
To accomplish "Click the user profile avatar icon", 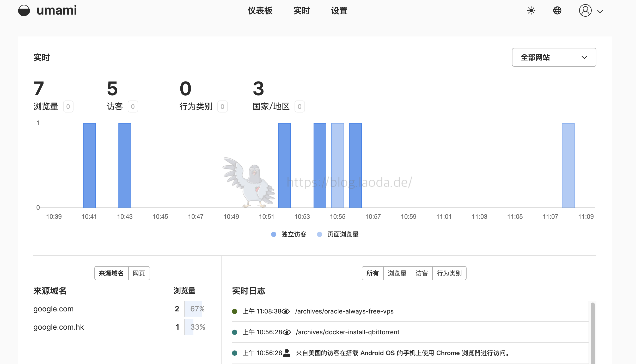I will 585,11.
